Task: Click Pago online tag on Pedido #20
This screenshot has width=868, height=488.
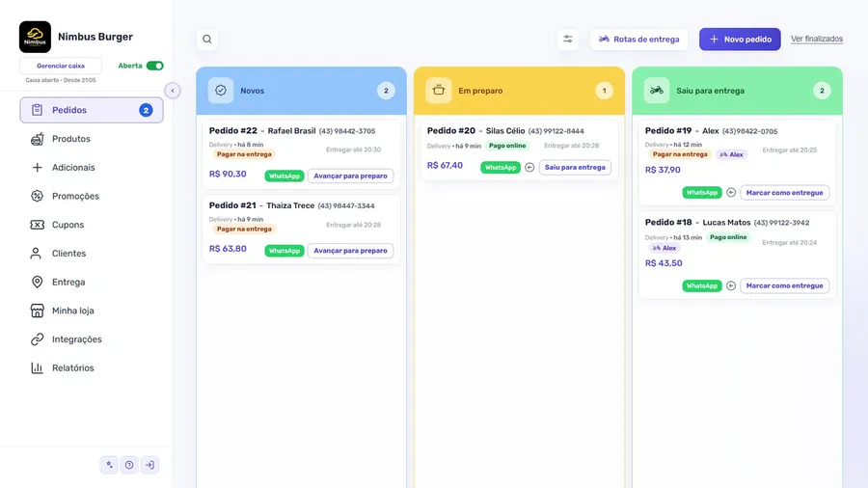Action: click(x=507, y=146)
